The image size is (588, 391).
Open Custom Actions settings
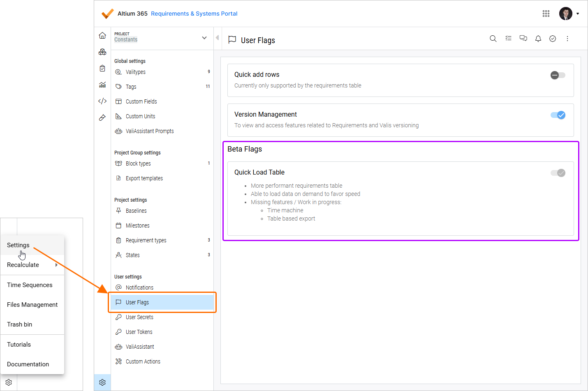(162, 361)
